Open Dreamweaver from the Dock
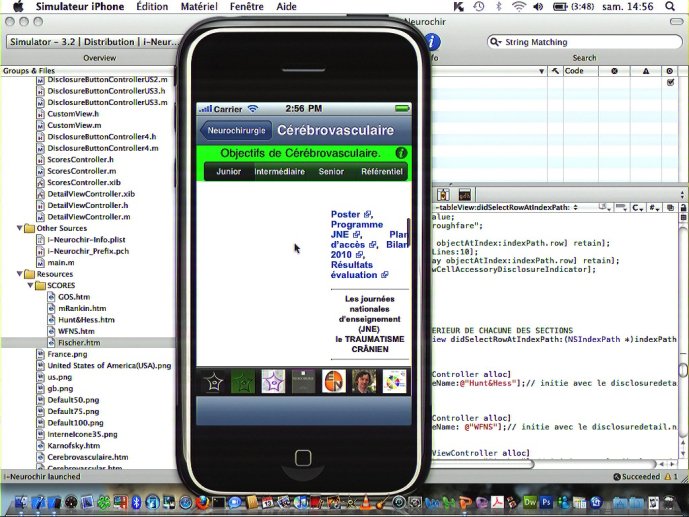The image size is (689, 517). click(530, 502)
